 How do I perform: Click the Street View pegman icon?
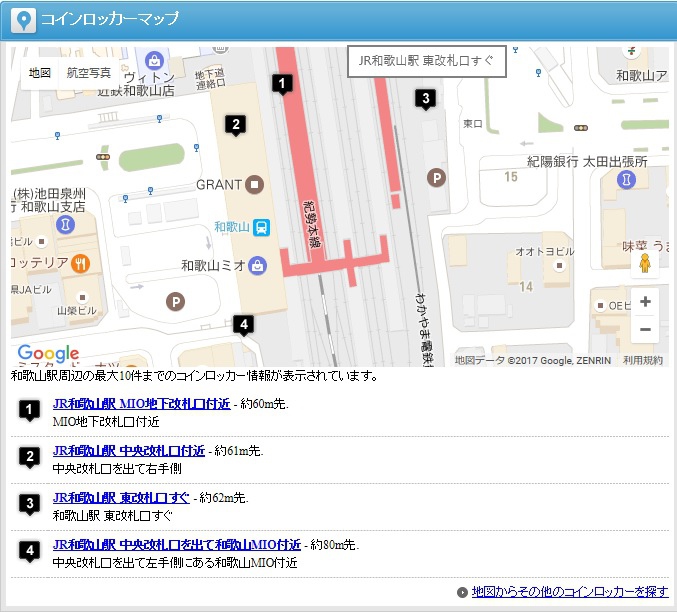pos(645,263)
